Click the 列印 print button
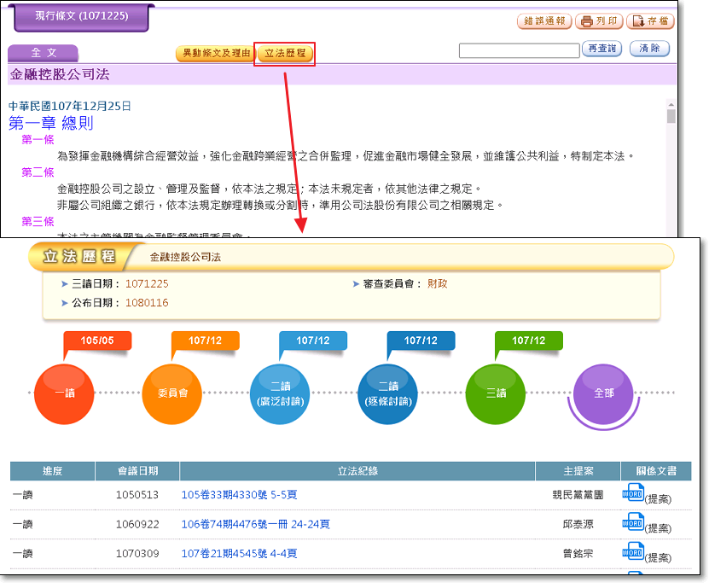709x588 pixels. (x=599, y=21)
